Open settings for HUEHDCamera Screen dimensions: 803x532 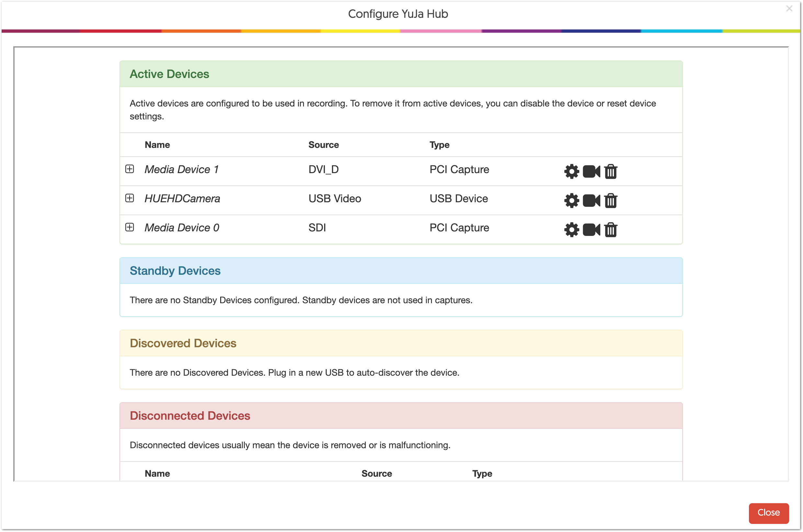click(x=571, y=200)
